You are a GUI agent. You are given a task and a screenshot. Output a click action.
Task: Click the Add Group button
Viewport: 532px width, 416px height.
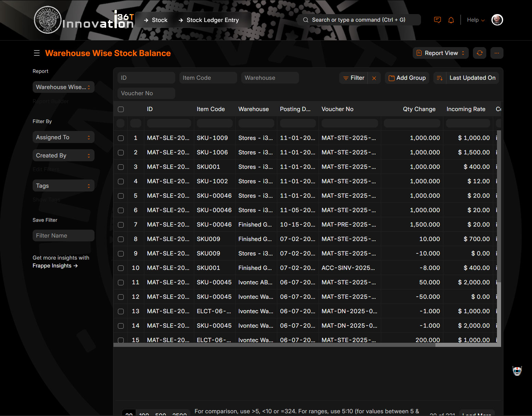click(407, 78)
